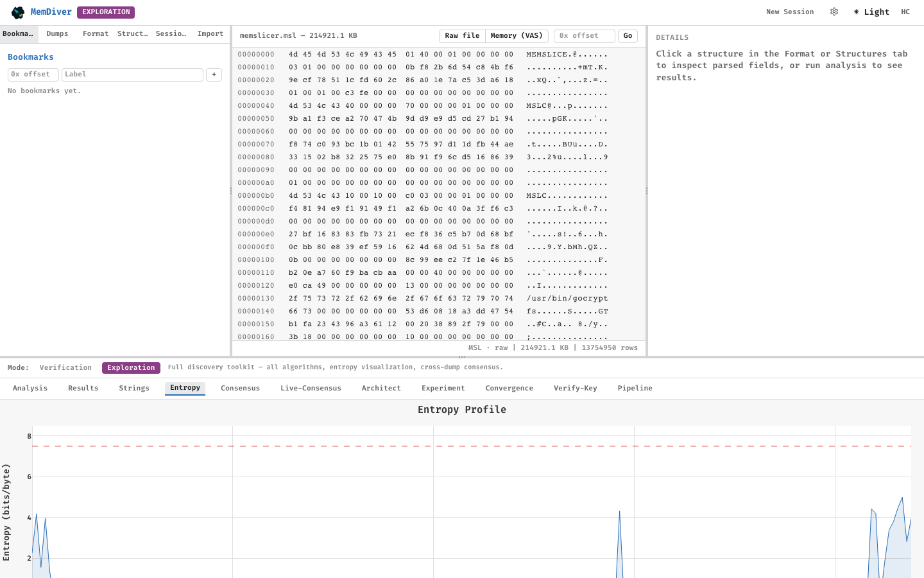Focus the hex viewer offset input
This screenshot has width=924, height=578.
click(x=584, y=36)
